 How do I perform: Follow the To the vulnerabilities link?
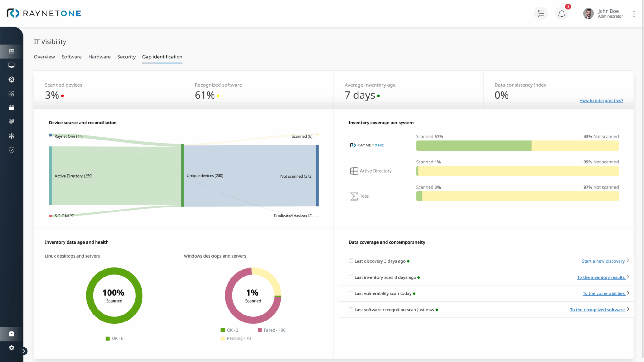click(x=604, y=293)
